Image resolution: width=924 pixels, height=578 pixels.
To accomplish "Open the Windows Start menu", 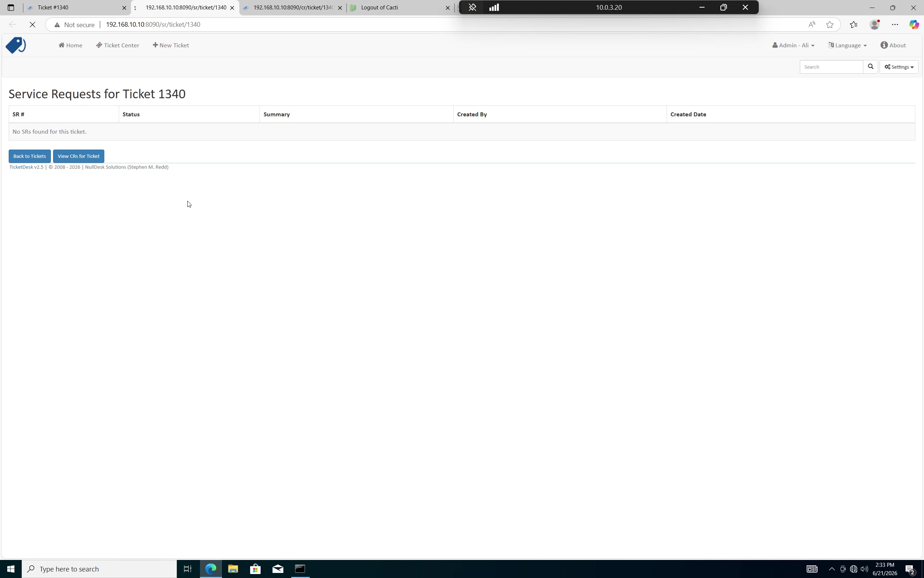I will (x=11, y=569).
